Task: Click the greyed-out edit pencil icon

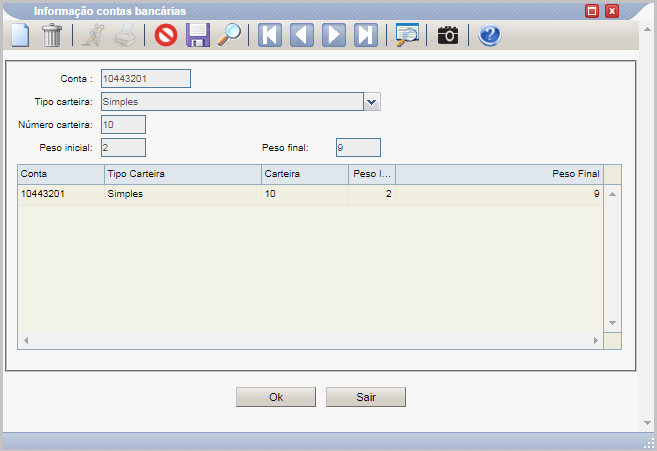Action: [93, 35]
